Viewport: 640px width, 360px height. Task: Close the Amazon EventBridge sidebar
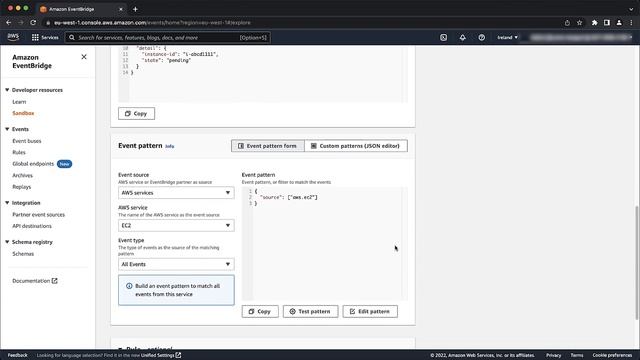pos(84,57)
